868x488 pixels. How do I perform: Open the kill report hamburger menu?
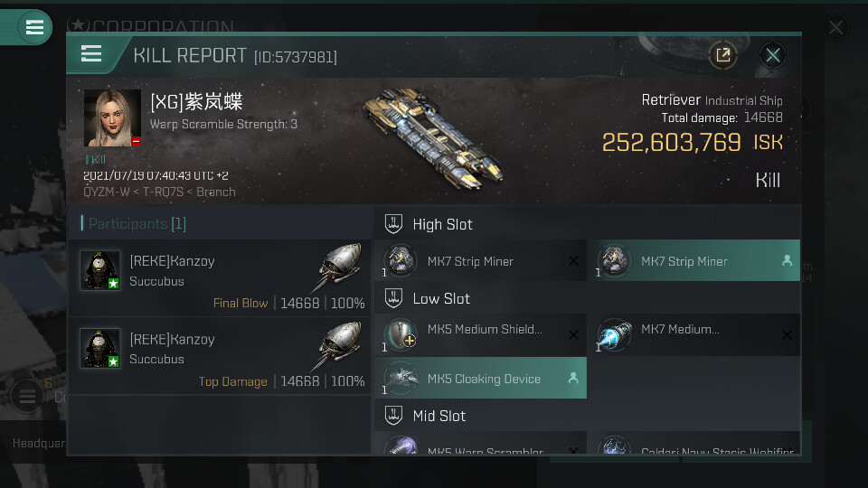click(91, 54)
